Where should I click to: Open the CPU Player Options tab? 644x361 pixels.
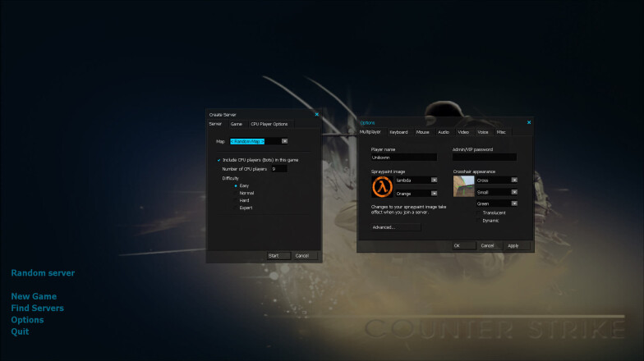269,124
